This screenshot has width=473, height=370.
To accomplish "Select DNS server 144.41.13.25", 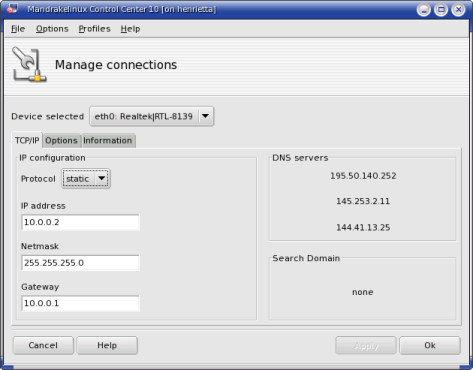I will point(363,227).
